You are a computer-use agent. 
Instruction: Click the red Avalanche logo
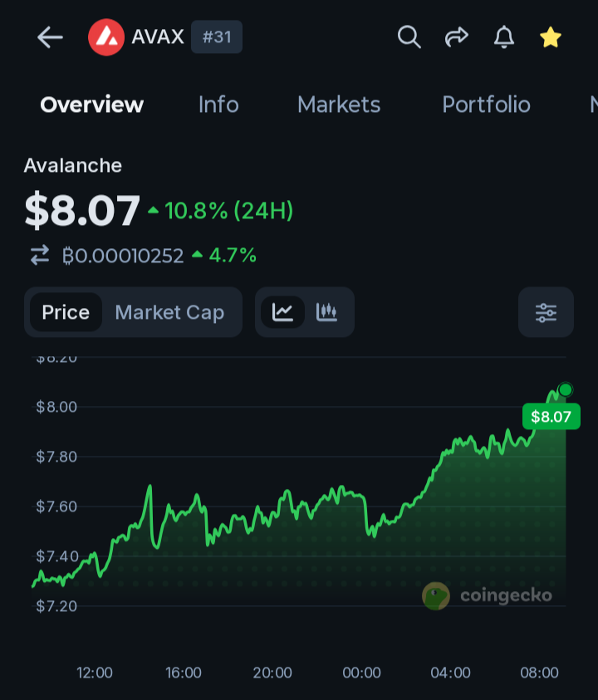[x=106, y=37]
